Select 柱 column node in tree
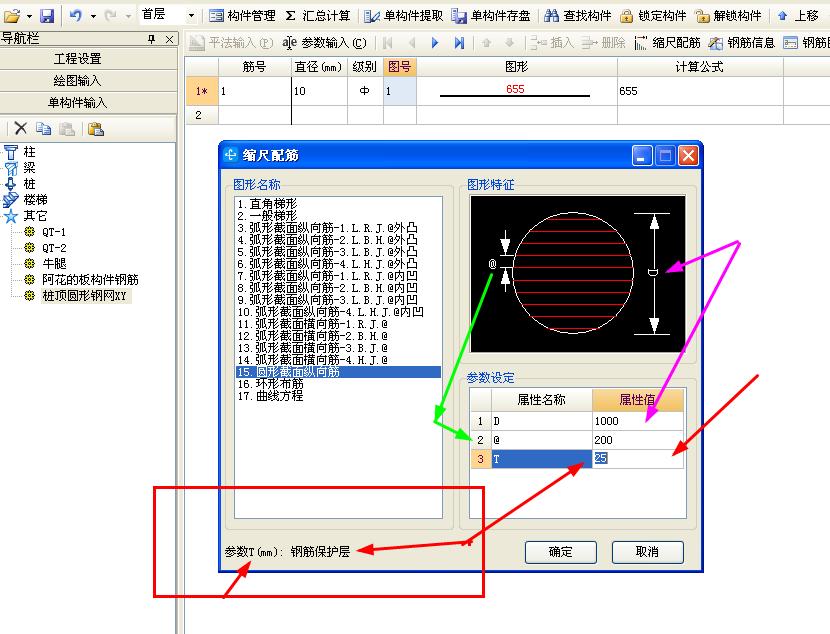Image resolution: width=830 pixels, height=634 pixels. tap(29, 152)
